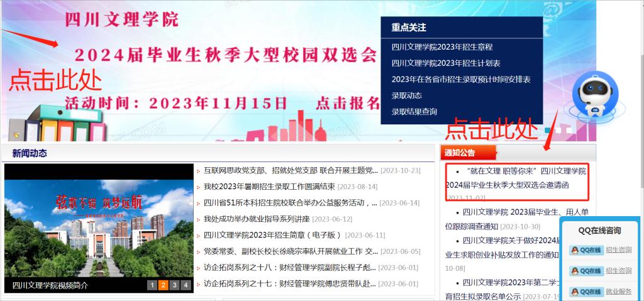Open 四川文理学院2023年招生计划表 link
Viewport: 644px width, 301px height.
pos(446,63)
